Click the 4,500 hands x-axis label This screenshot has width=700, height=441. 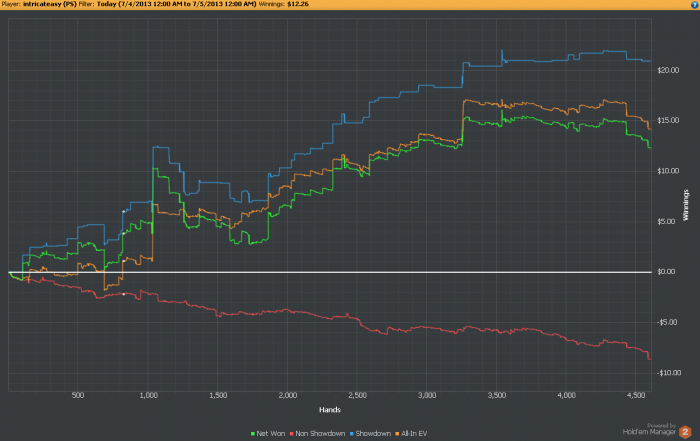coord(636,395)
